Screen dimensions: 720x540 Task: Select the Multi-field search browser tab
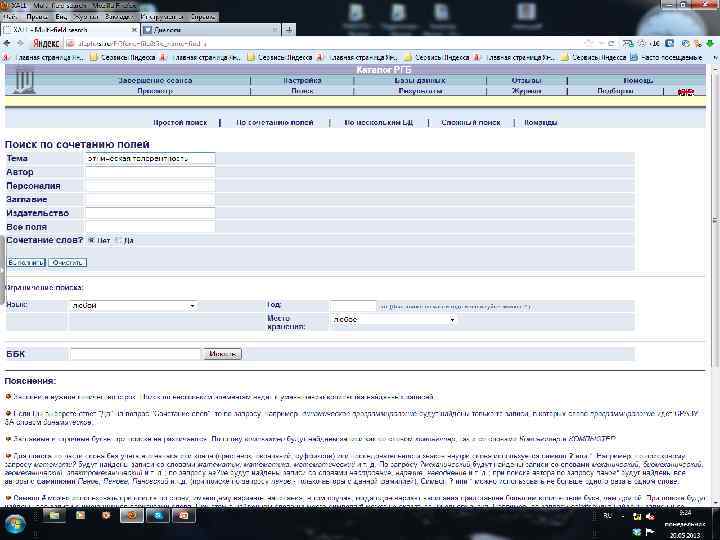[70, 30]
